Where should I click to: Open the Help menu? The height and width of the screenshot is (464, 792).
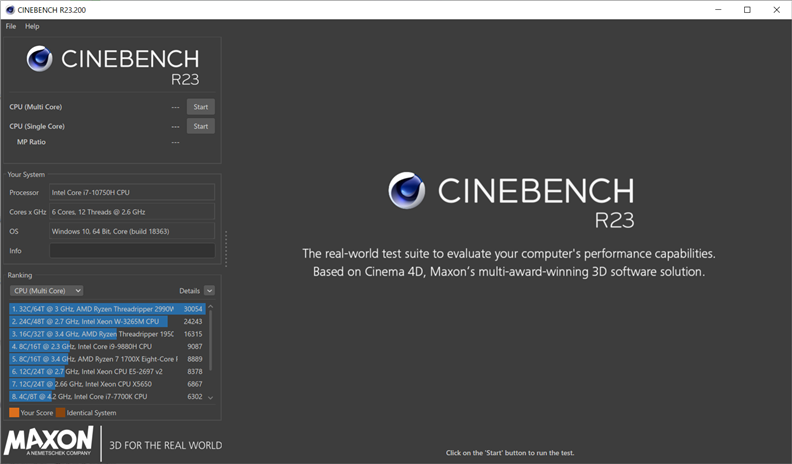click(32, 26)
